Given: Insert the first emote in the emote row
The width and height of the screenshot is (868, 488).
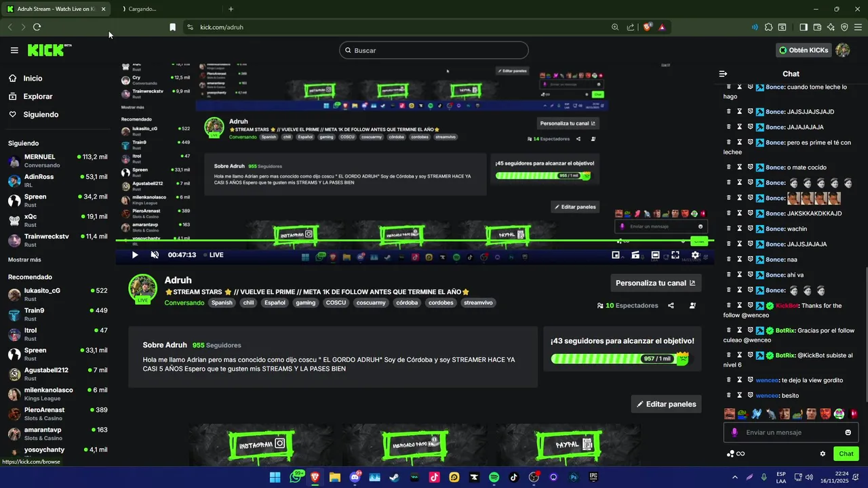Looking at the screenshot, I should point(730,414).
